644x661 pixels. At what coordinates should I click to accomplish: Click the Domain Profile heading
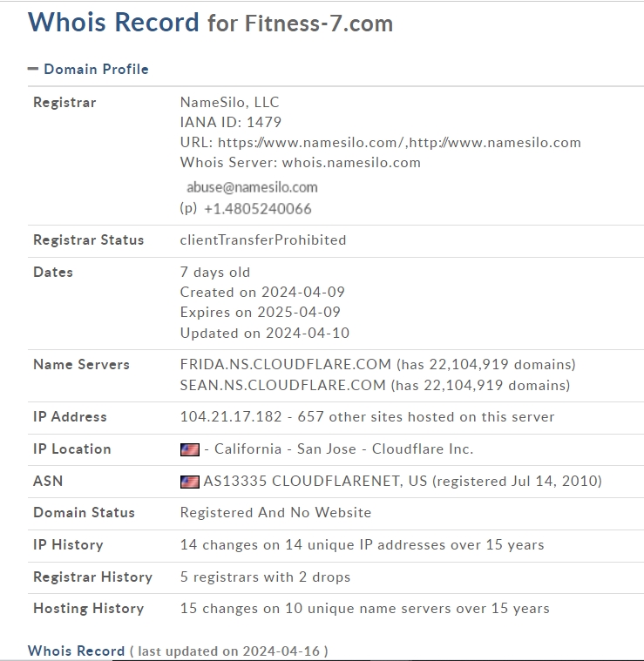[x=96, y=69]
